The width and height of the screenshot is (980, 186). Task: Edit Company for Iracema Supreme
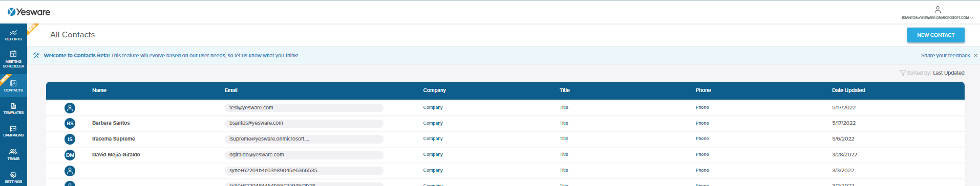click(433, 138)
